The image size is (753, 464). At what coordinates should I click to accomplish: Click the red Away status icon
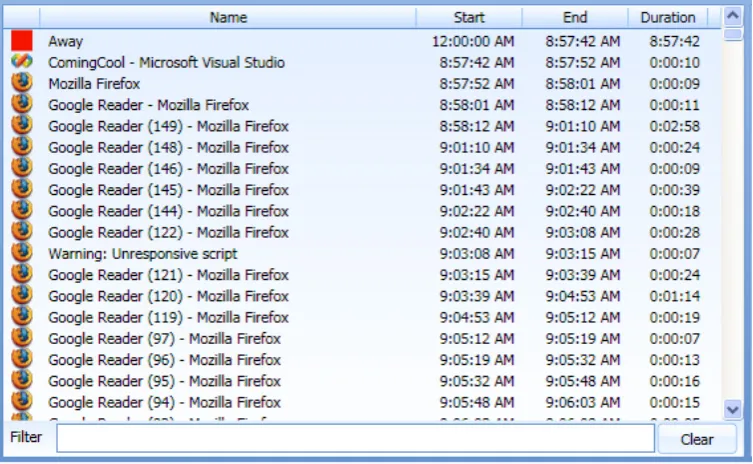coord(22,41)
